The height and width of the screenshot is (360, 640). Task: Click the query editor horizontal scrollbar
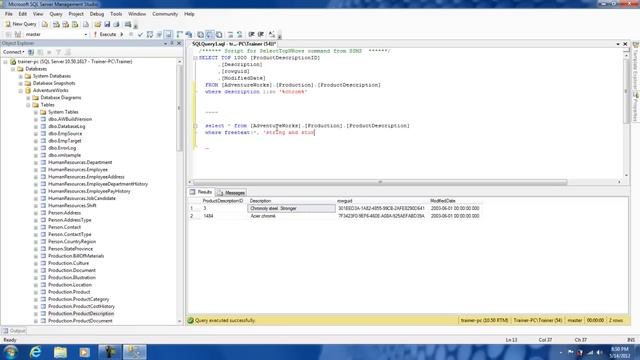(x=380, y=182)
